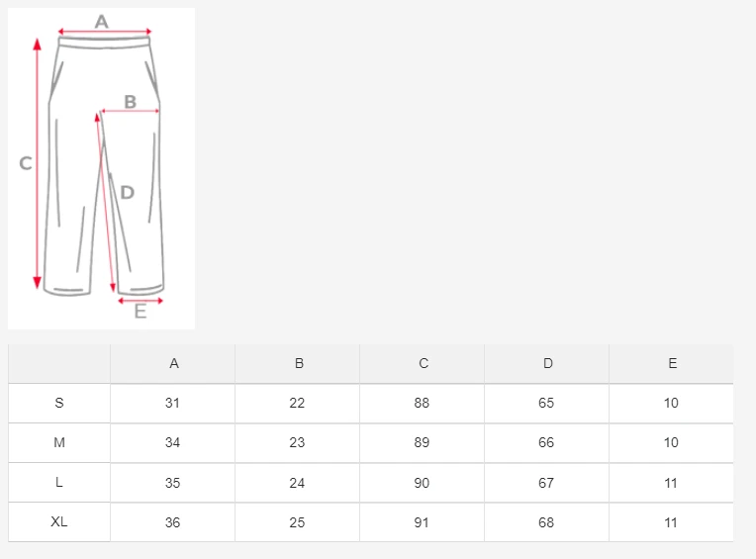This screenshot has height=559, width=756.
Task: Select the XL size row label
Action: [x=59, y=521]
